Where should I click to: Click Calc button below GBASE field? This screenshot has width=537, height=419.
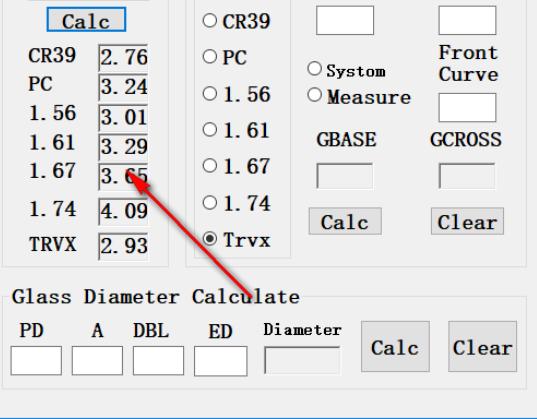pos(345,221)
